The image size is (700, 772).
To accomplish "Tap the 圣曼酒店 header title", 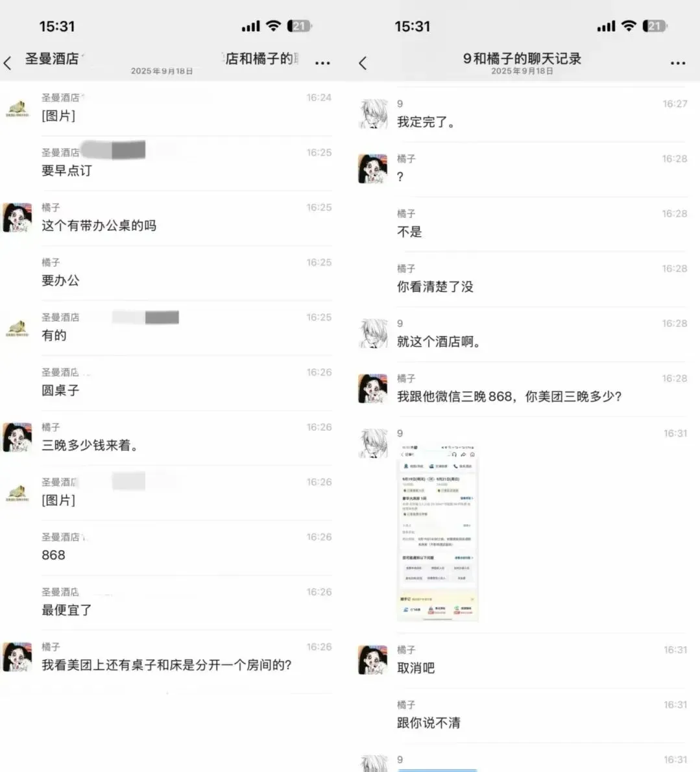I will click(52, 58).
